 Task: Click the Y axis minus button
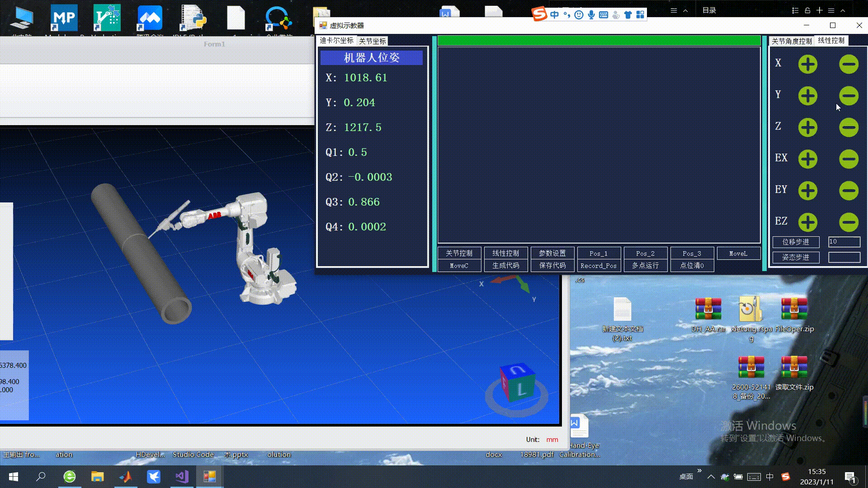coord(848,96)
